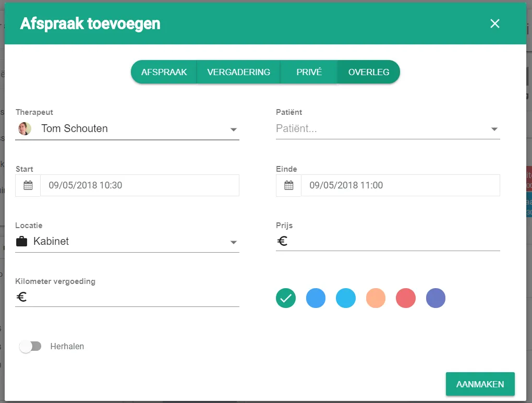Close the Afspraak toevoegen dialog
The image size is (532, 403).
pos(494,23)
